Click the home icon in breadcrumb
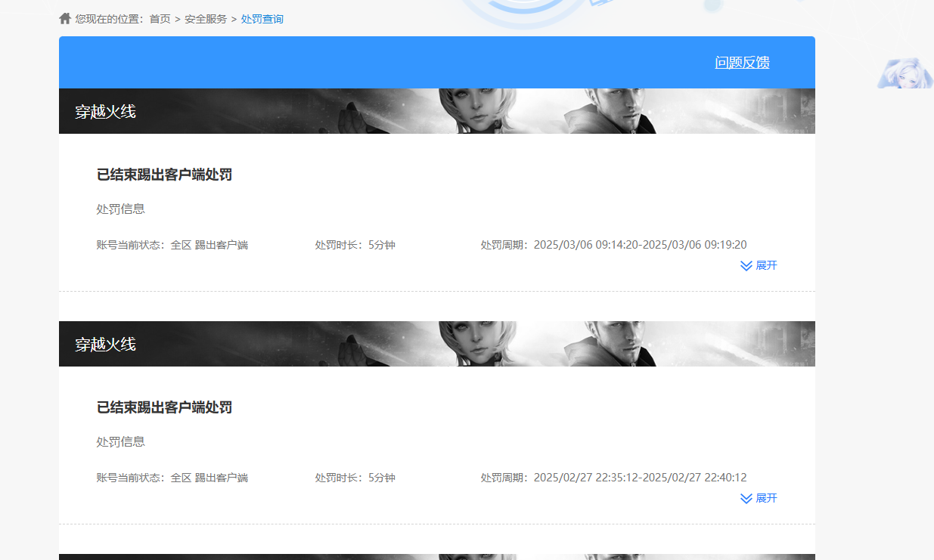Viewport: 934px width, 560px height. [65, 18]
